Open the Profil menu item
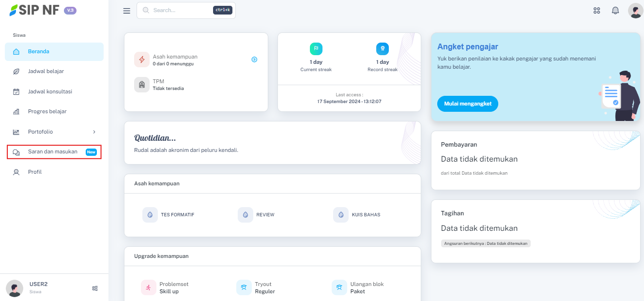644x301 pixels. 35,172
